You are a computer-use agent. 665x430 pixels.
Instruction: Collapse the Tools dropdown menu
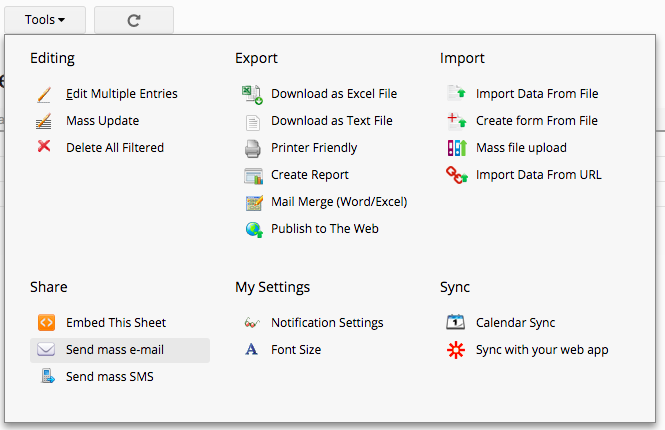point(45,20)
